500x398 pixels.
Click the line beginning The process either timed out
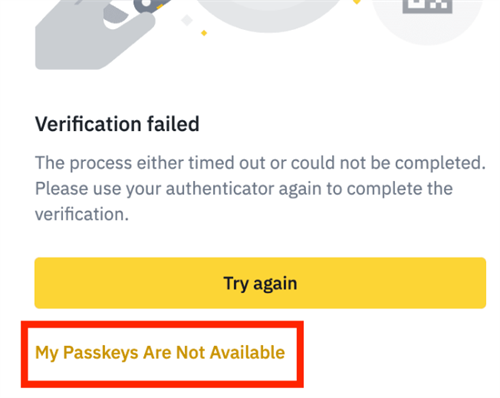pyautogui.click(x=260, y=163)
